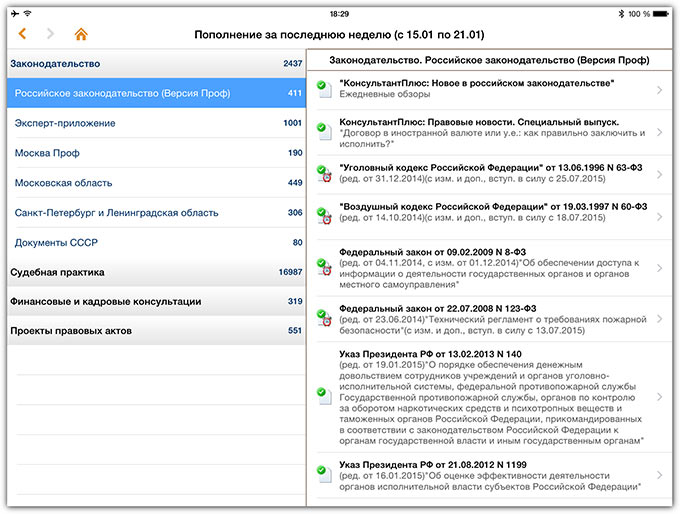The width and height of the screenshot is (680, 514).
Task: Tap the grey forward arrow
Action: [x=50, y=34]
